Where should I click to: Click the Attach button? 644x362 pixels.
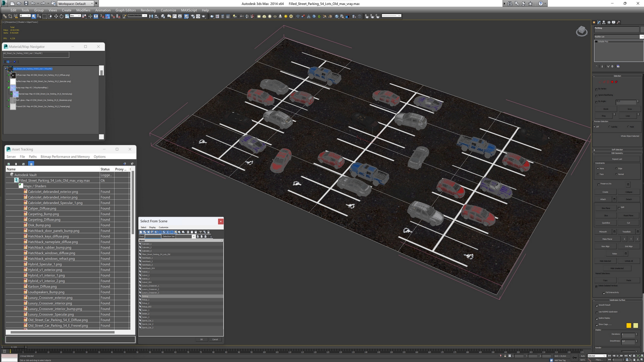pos(603,199)
